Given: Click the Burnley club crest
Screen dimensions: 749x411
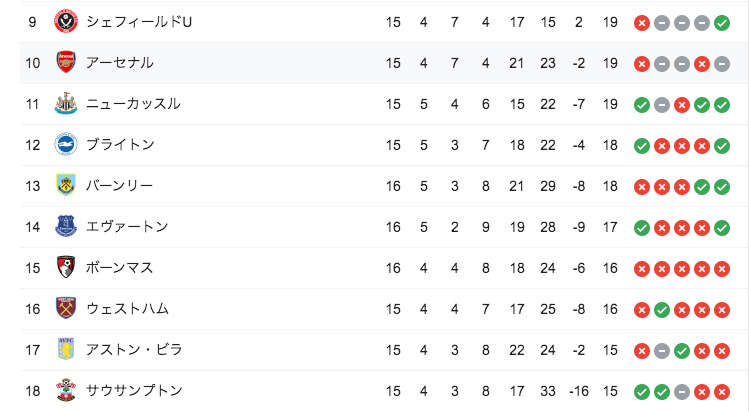Looking at the screenshot, I should (66, 185).
